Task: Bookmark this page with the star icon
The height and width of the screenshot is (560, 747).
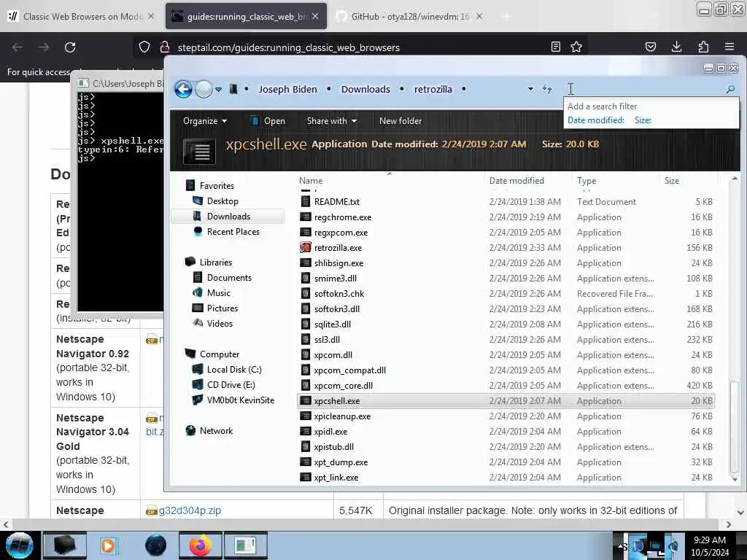Action: 576,47
